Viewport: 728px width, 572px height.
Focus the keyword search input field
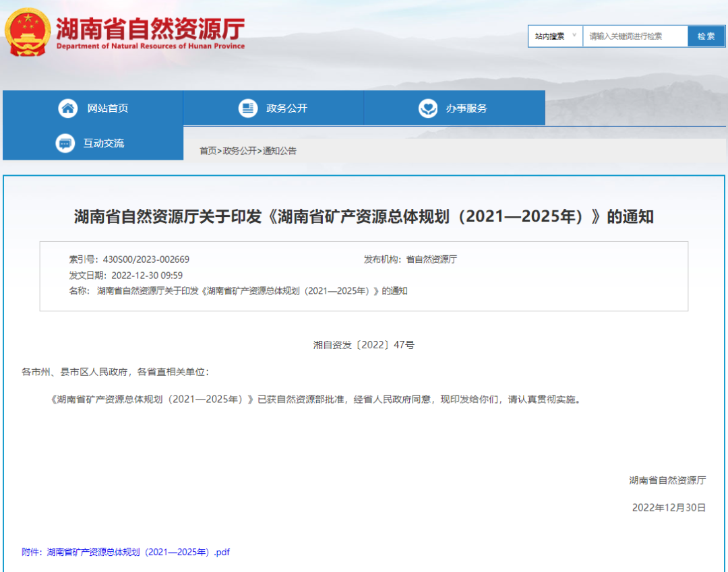(635, 36)
